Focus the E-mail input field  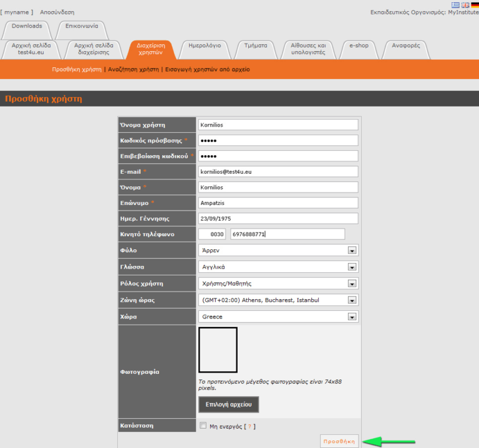tap(278, 171)
